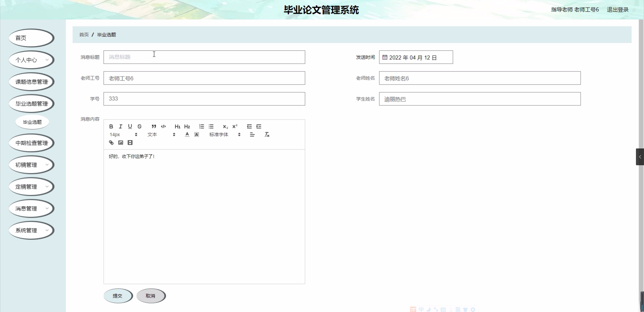Click the 取消 cancel button
644x312 pixels.
(151, 296)
